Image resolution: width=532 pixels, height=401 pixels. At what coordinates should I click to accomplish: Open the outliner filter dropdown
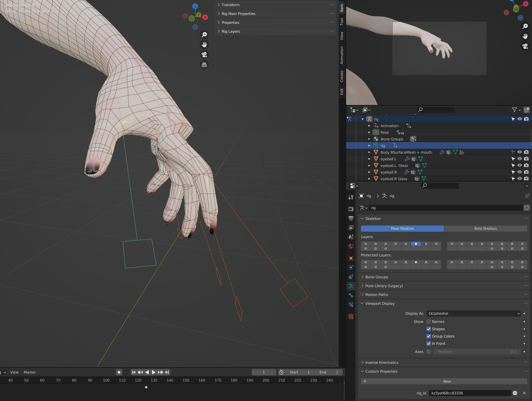[x=516, y=110]
